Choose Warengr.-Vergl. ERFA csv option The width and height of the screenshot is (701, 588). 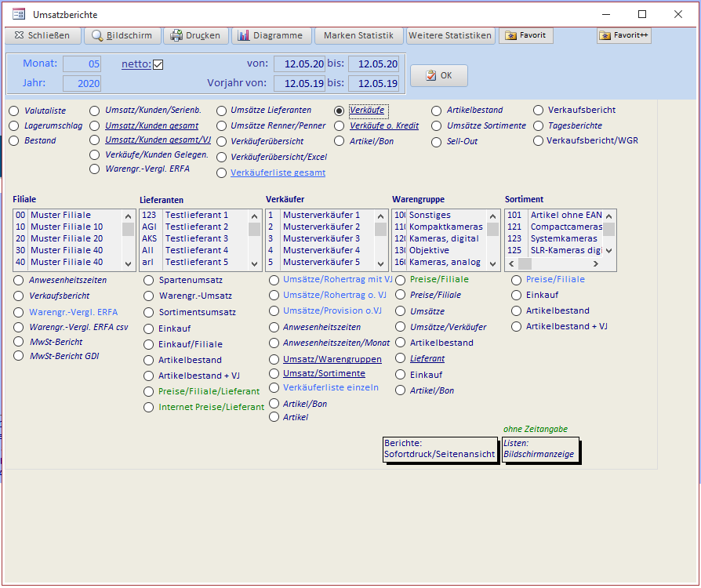18,327
